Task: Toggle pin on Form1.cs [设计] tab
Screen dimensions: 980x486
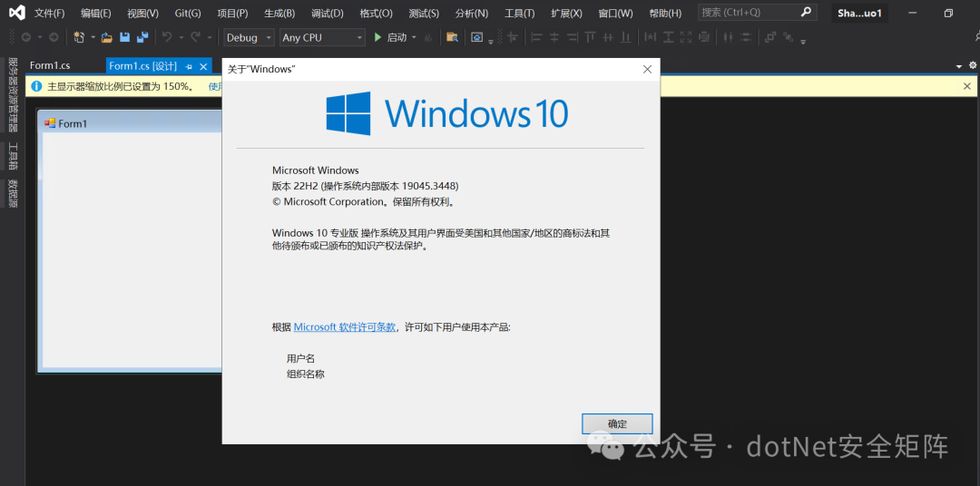Action: point(189,66)
